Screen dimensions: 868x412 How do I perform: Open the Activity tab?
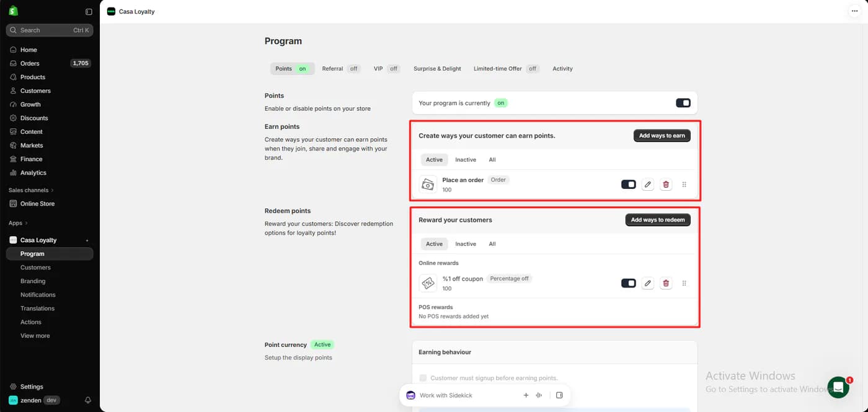pyautogui.click(x=562, y=69)
